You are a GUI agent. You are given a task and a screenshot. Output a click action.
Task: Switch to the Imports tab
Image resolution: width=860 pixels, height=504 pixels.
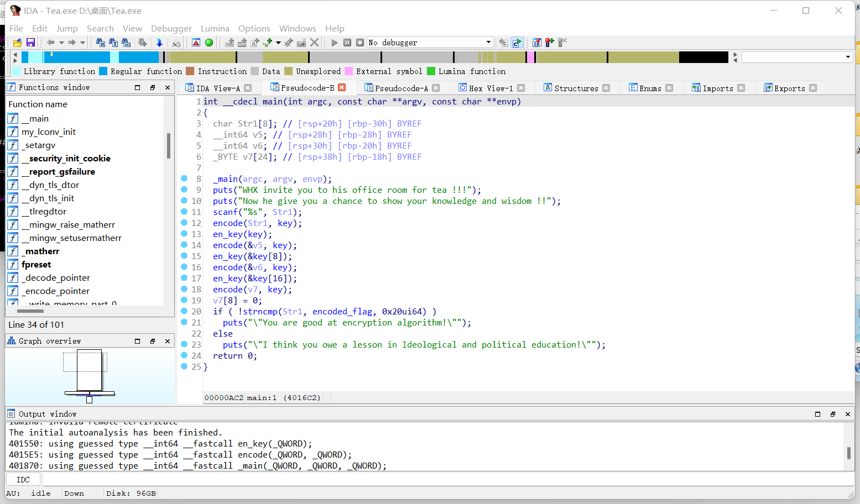[x=717, y=88]
